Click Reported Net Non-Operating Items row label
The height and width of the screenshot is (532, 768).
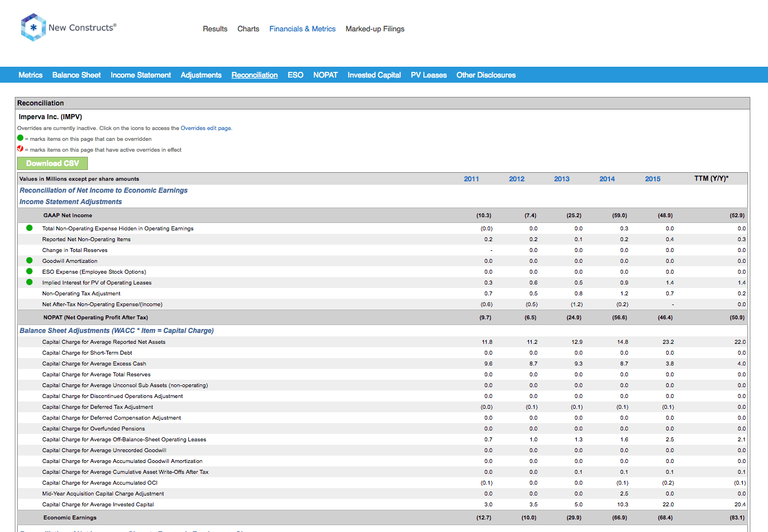coord(86,239)
